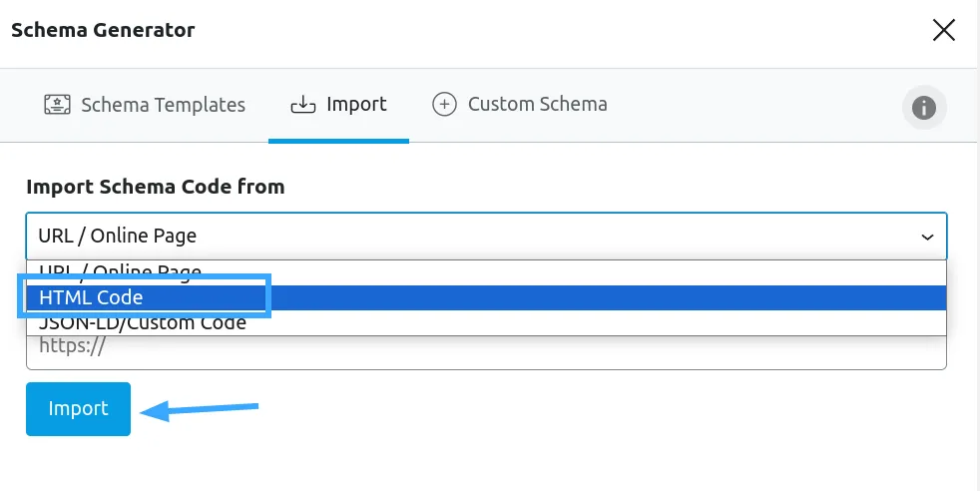Click the Import tab download-tray icon
The width and height of the screenshot is (980, 491).
tap(303, 105)
